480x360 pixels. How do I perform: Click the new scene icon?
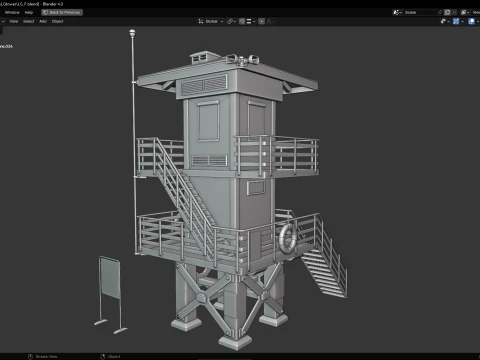coord(448,12)
